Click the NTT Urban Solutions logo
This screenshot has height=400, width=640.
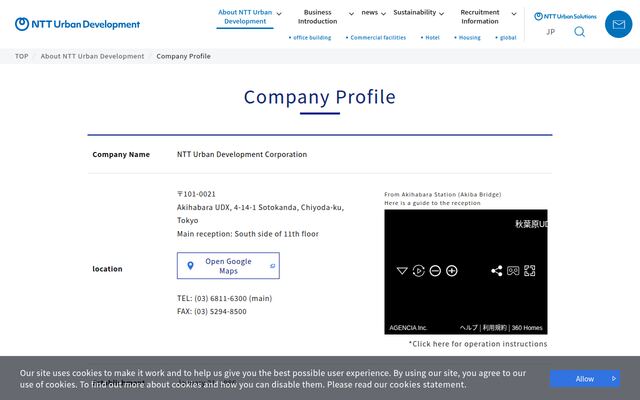(x=565, y=16)
